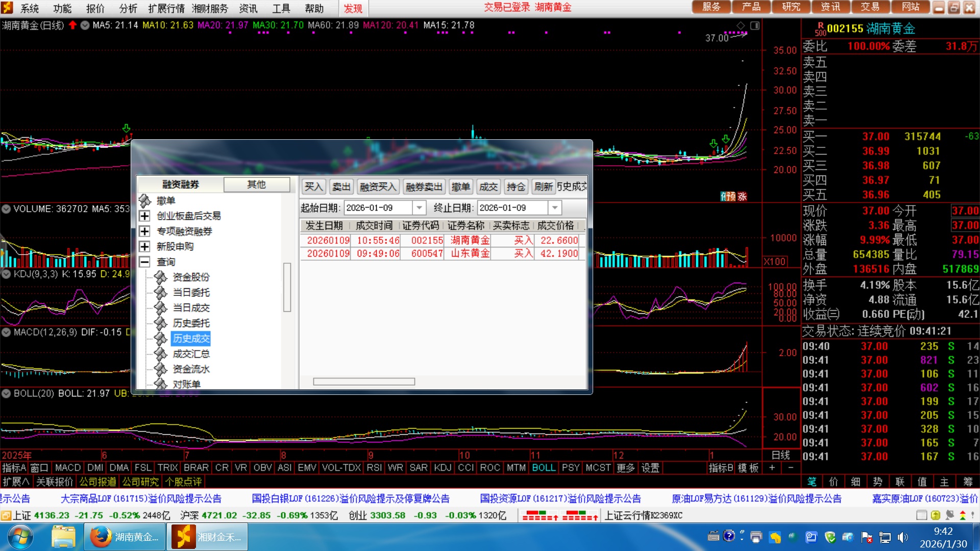The height and width of the screenshot is (551, 980).
Task: Click the 刷新 refresh button
Action: (x=543, y=187)
